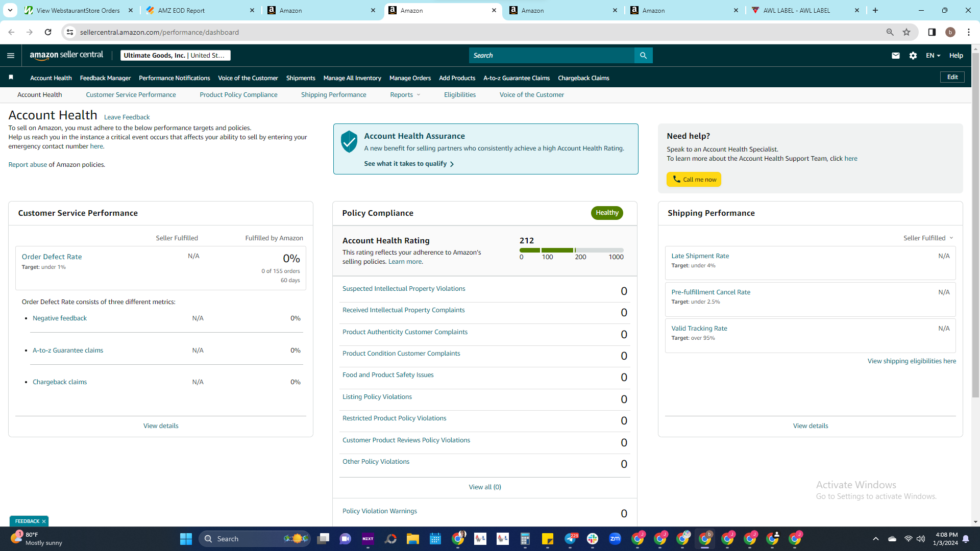
Task: Open the Calculator from the taskbar
Action: (x=525, y=539)
